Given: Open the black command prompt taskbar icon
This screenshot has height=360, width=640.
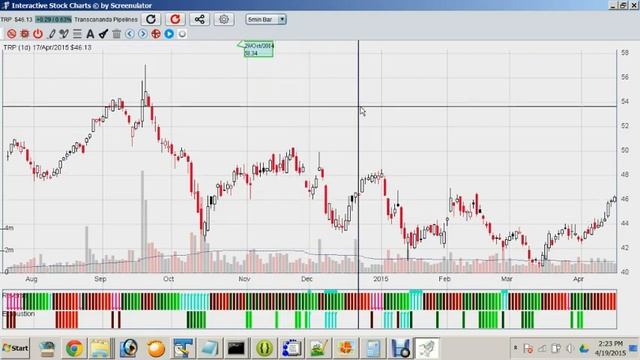Looking at the screenshot, I should 236,349.
